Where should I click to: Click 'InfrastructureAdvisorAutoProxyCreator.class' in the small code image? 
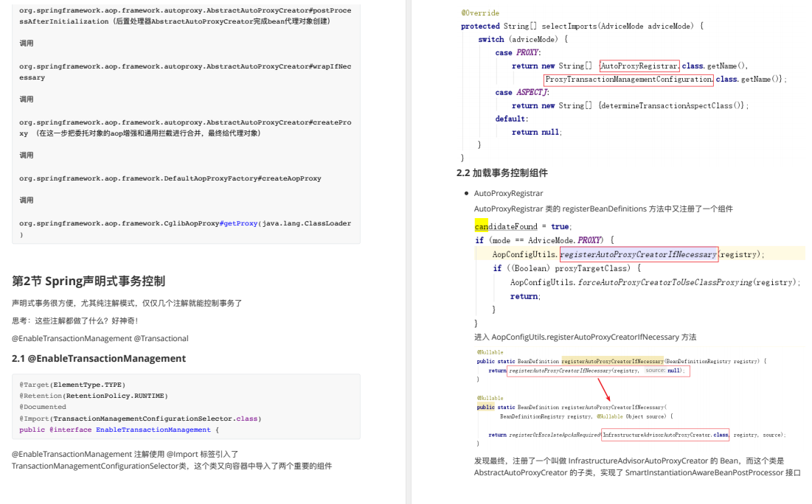pyautogui.click(x=665, y=435)
